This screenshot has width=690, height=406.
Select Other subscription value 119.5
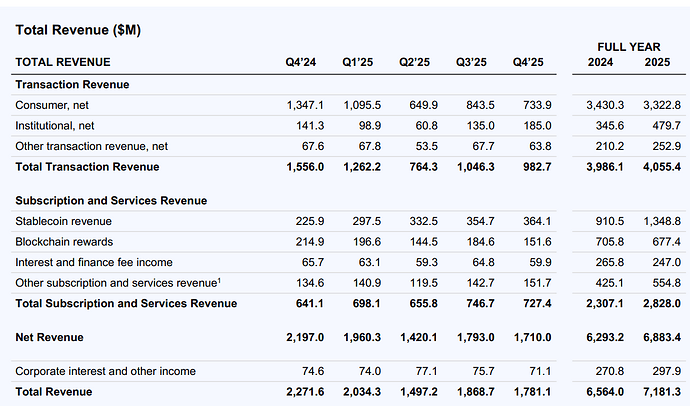423,283
